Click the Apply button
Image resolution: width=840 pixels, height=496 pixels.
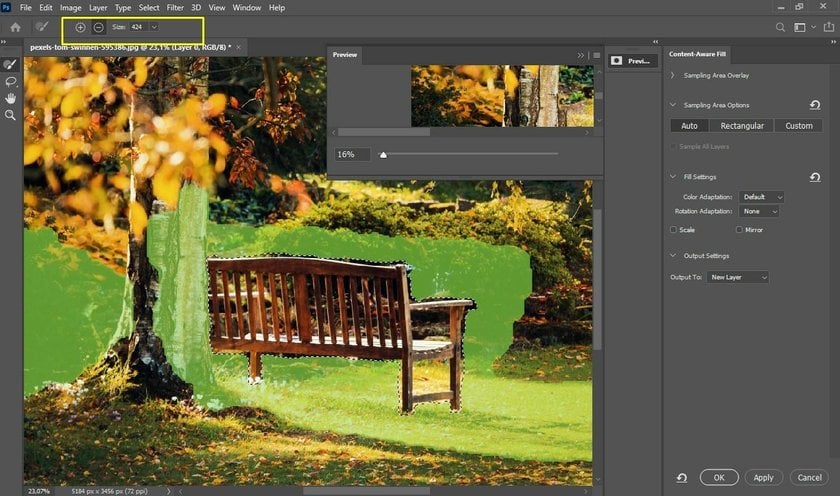click(x=763, y=477)
